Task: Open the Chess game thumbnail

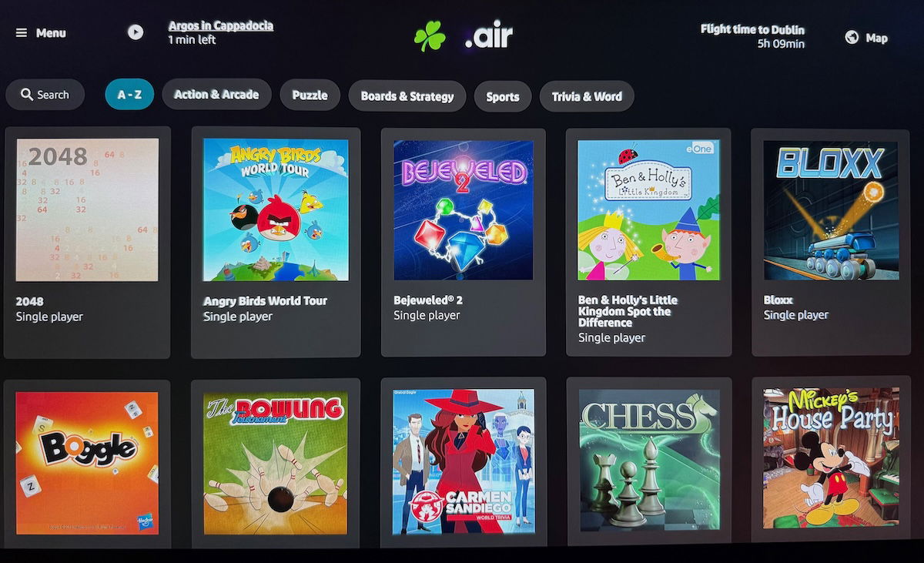Action: coord(649,459)
